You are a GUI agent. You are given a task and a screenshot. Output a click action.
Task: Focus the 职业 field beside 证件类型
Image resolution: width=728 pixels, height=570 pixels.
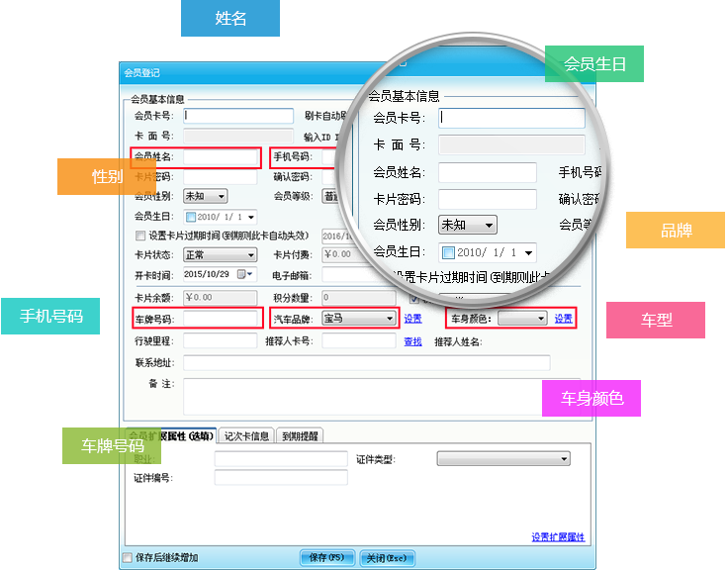281,458
